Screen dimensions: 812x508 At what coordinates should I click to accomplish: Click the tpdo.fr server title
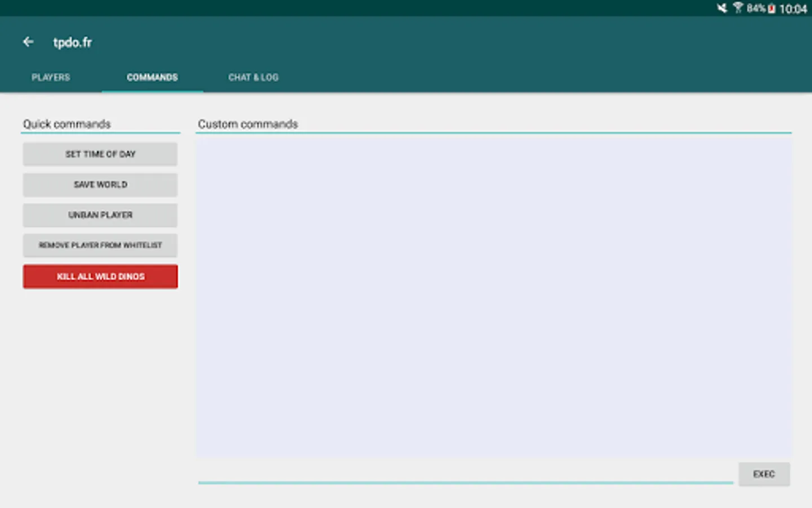coord(72,42)
